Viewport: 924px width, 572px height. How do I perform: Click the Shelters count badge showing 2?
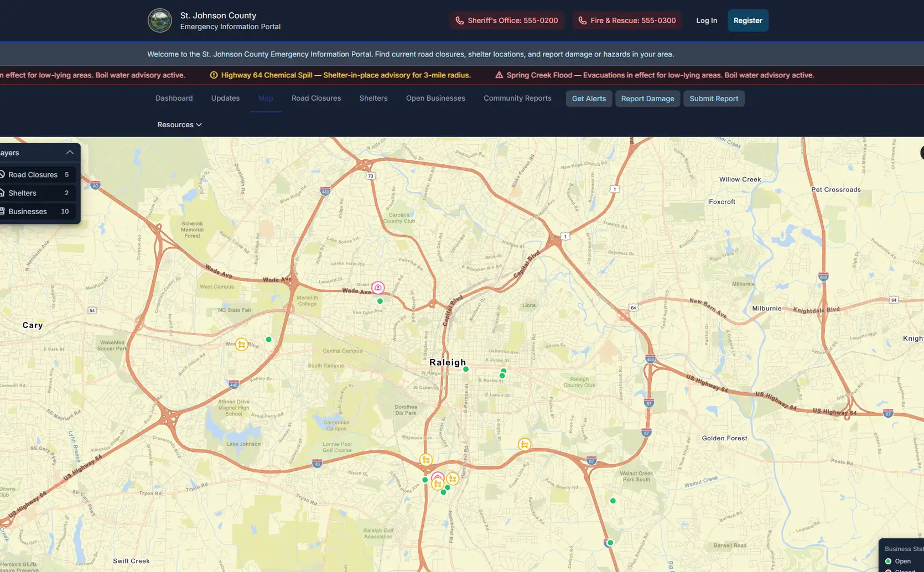[x=67, y=193]
